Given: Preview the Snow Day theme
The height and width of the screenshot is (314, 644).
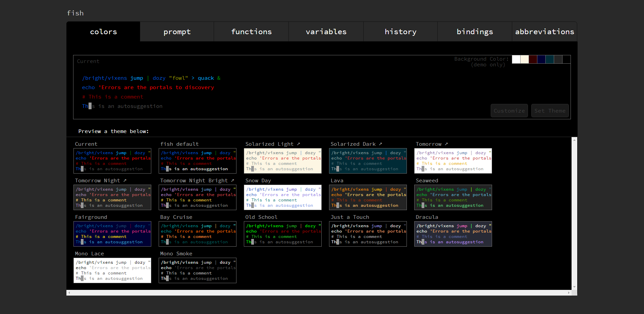Looking at the screenshot, I should pyautogui.click(x=283, y=197).
